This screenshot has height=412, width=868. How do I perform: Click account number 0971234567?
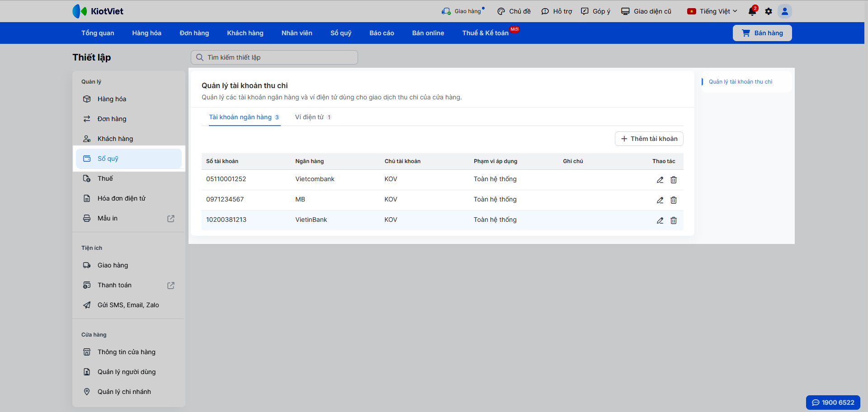pyautogui.click(x=225, y=199)
